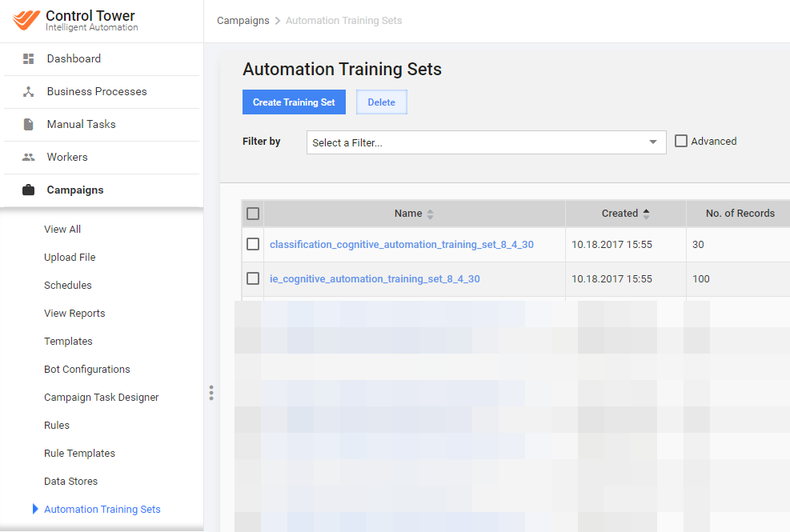
Task: Sort table by Name column arrows
Action: pyautogui.click(x=431, y=214)
